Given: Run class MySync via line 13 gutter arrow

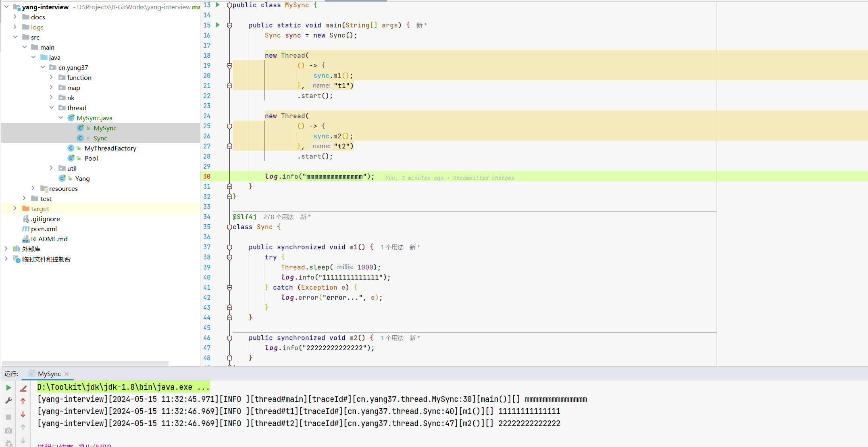Looking at the screenshot, I should coord(218,5).
